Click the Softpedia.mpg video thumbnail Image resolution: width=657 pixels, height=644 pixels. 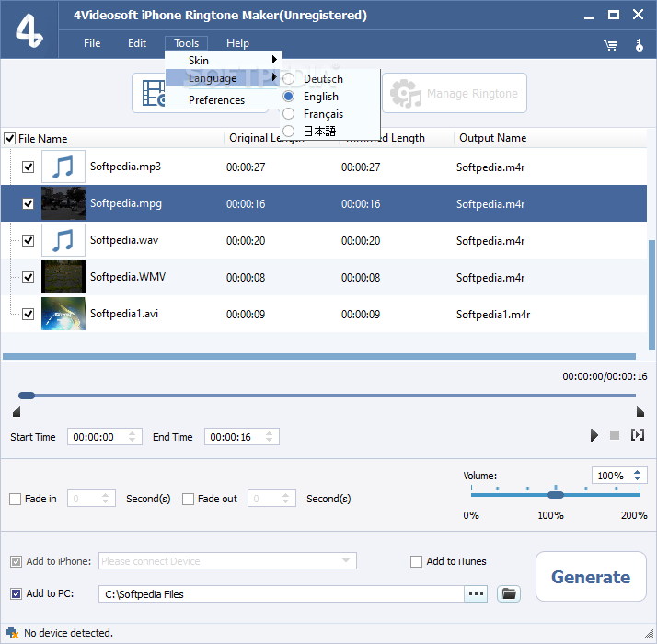click(x=63, y=203)
